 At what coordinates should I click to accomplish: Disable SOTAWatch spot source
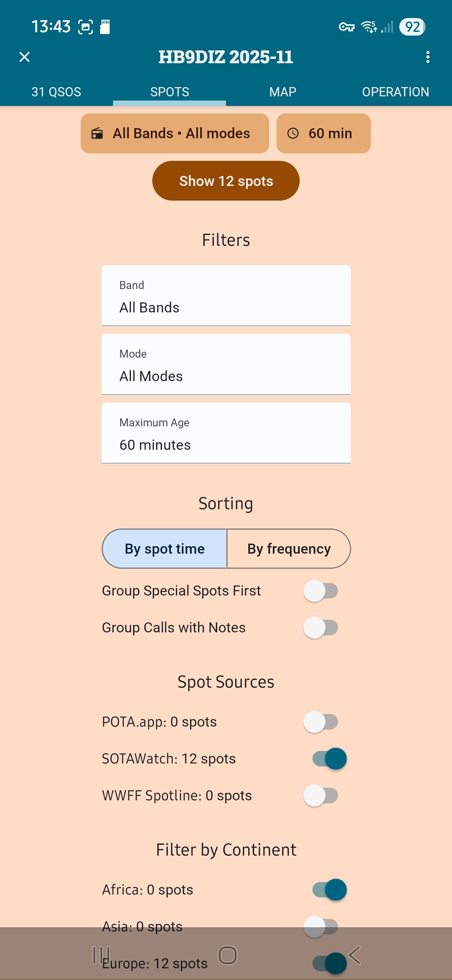[x=329, y=758]
